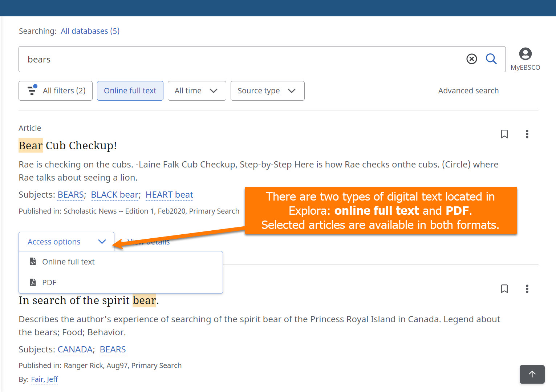The width and height of the screenshot is (556, 392).
Task: Follow the HEART beat subject link
Action: click(169, 195)
